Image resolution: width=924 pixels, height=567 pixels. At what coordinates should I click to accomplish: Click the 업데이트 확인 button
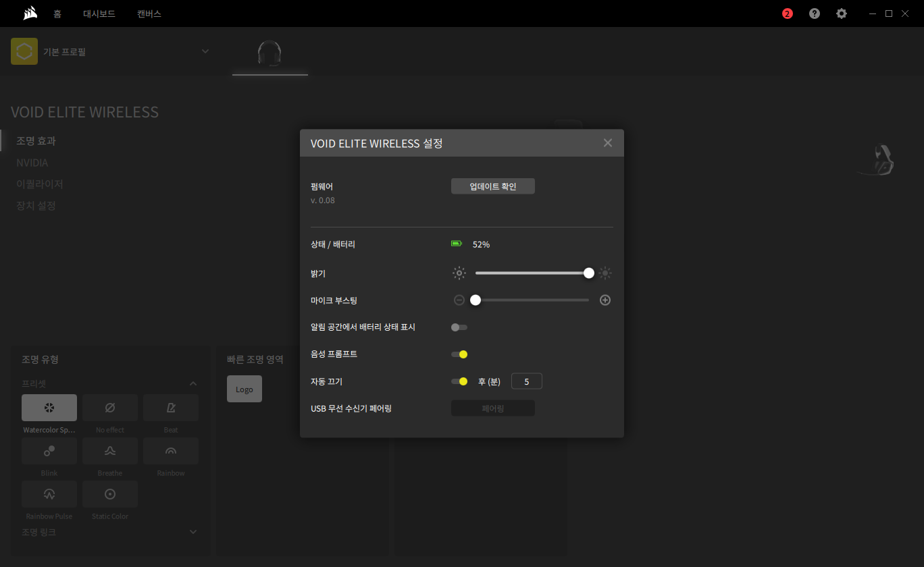[x=493, y=186]
